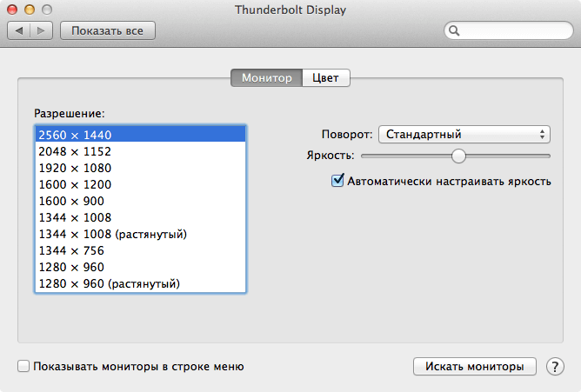Select the plain 1280 × 960 resolution
The image size is (581, 392).
[140, 267]
